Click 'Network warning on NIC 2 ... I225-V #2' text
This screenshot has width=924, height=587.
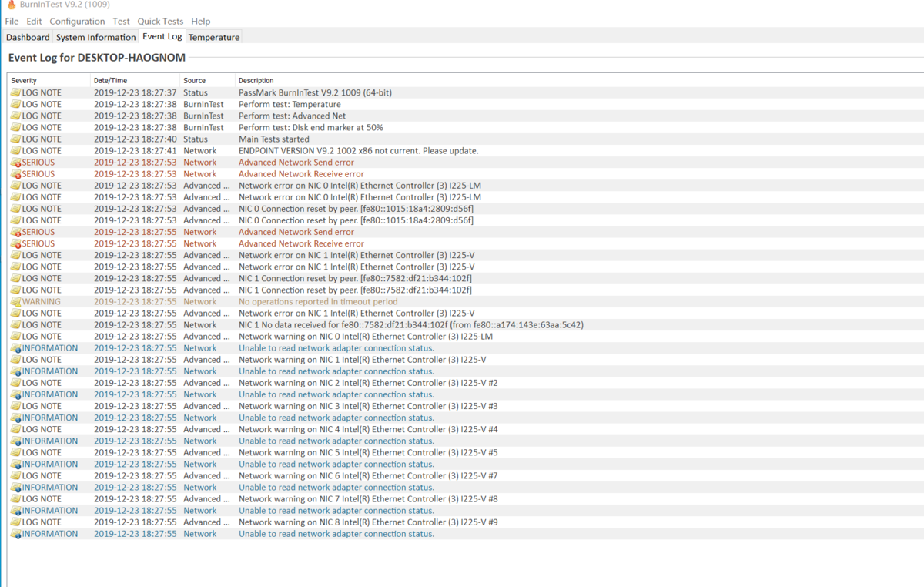[x=368, y=383]
